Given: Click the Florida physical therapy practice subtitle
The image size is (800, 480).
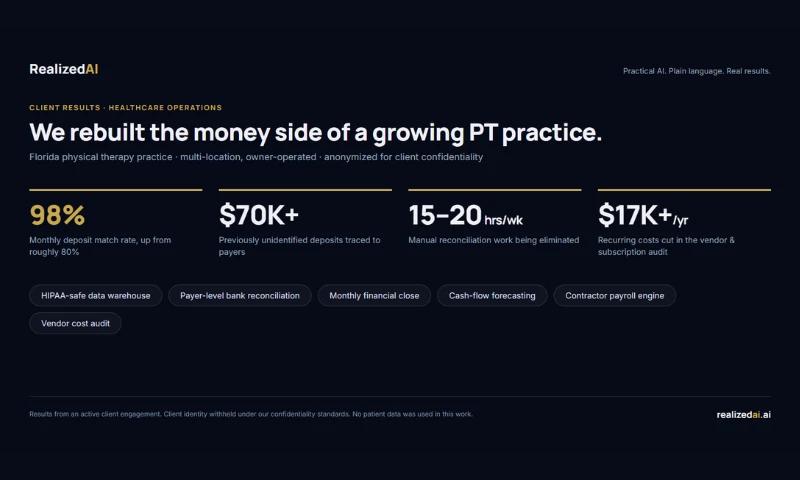Looking at the screenshot, I should pos(256,157).
